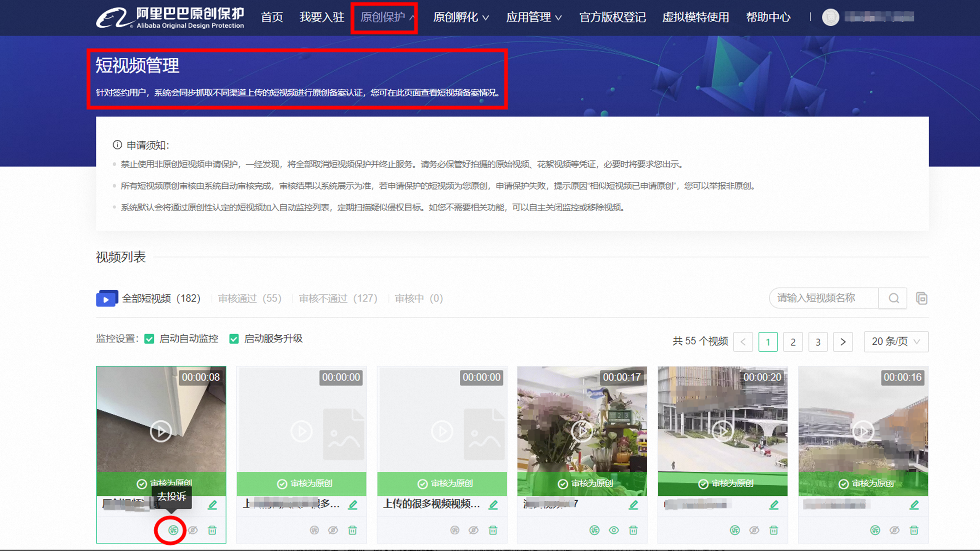Click edit pencil on the 00:00:20 video
The height and width of the screenshot is (551, 980).
(774, 504)
